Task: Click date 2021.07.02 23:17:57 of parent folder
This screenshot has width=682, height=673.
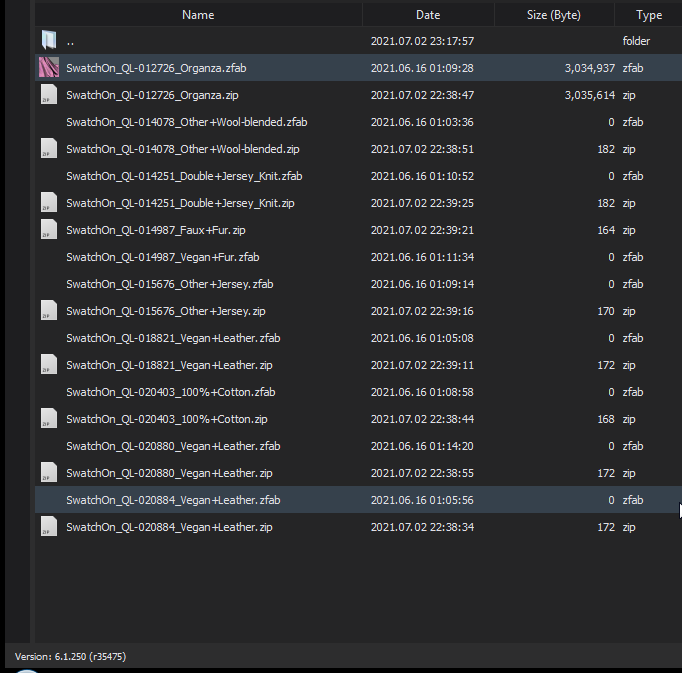Action: click(x=422, y=41)
